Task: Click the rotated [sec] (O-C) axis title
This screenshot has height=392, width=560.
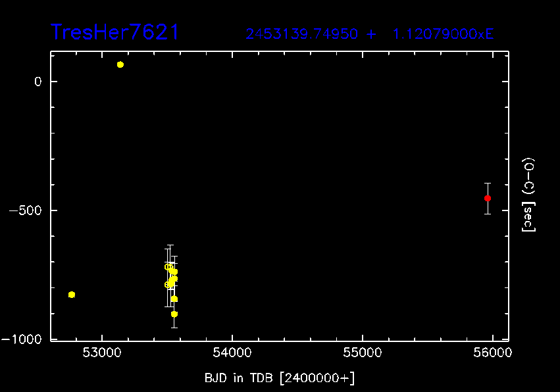Action: pos(528,194)
